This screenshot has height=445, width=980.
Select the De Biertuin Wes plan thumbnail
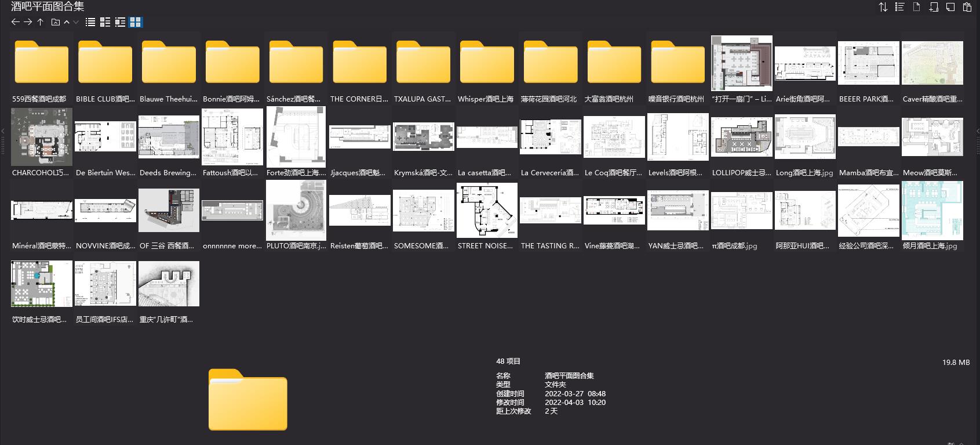pyautogui.click(x=105, y=137)
